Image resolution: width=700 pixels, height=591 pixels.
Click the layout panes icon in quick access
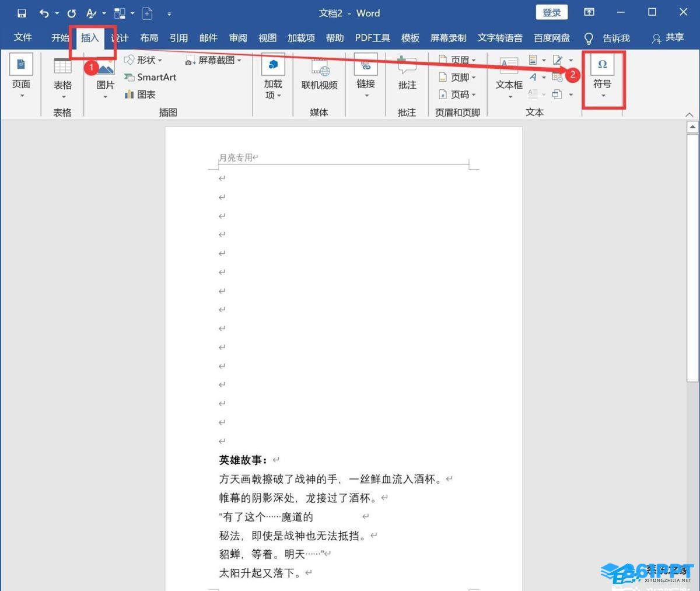[x=120, y=13]
